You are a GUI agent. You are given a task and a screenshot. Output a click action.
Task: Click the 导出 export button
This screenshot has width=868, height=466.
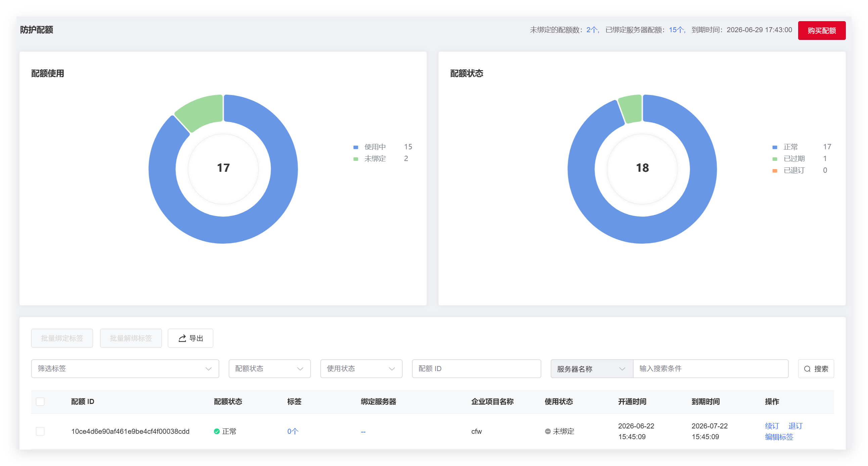tap(190, 338)
